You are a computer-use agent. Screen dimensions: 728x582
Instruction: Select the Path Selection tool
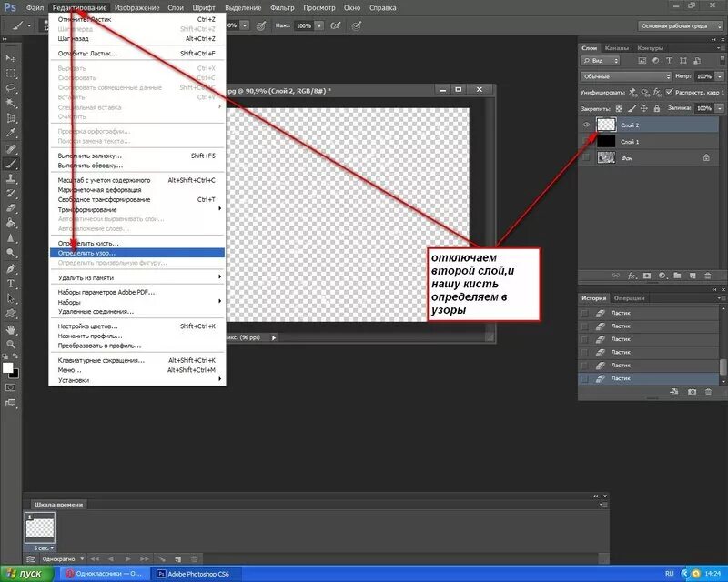pyautogui.click(x=11, y=298)
